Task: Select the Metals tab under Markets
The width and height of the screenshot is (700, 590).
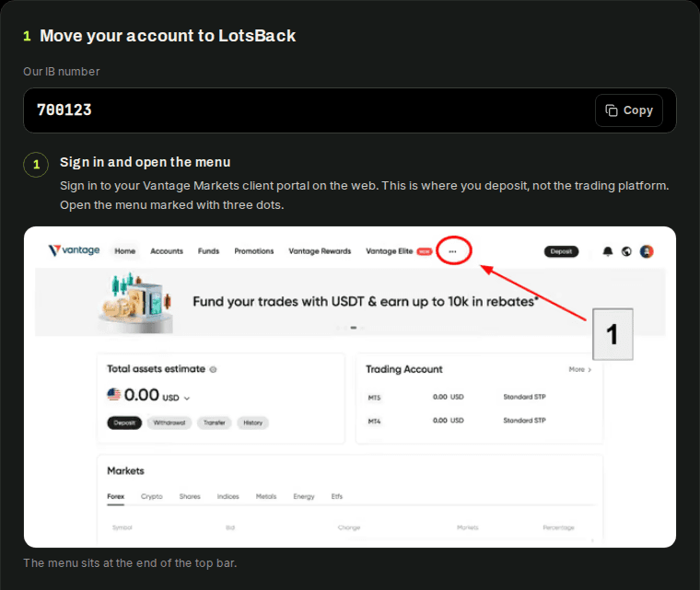Action: tap(266, 496)
